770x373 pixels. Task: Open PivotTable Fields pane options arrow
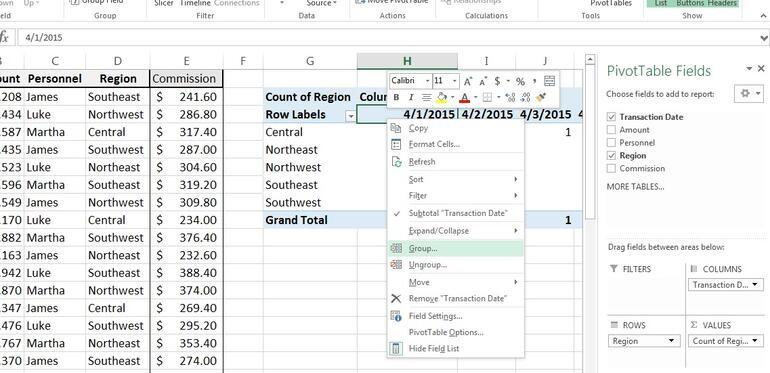click(x=749, y=69)
